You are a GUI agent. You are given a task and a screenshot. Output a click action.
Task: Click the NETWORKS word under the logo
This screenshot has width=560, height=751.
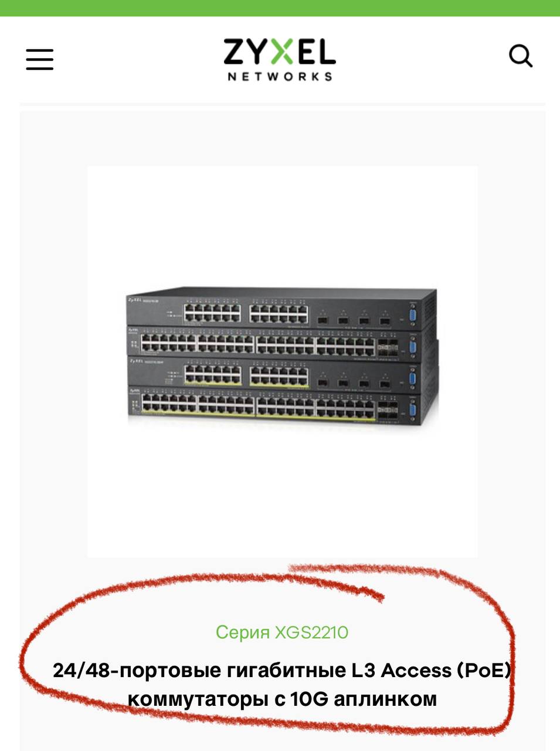(x=280, y=76)
